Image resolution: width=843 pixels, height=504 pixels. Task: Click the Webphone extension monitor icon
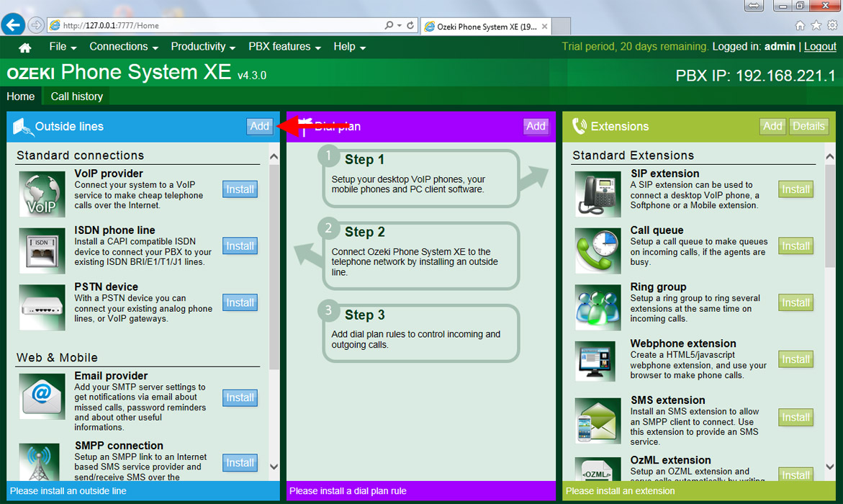point(598,361)
